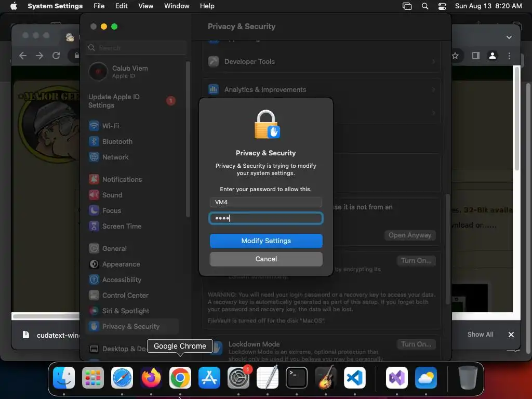
Task: Open the cudatext download item in Chrome
Action: 50,335
